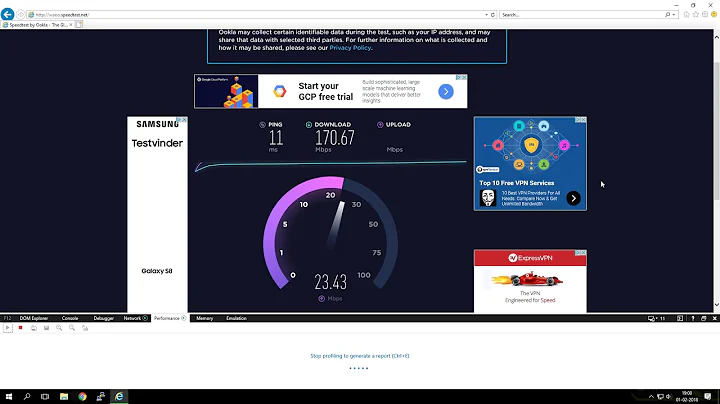Click the reset zoom icon in Performance toolbar

pos(72,328)
